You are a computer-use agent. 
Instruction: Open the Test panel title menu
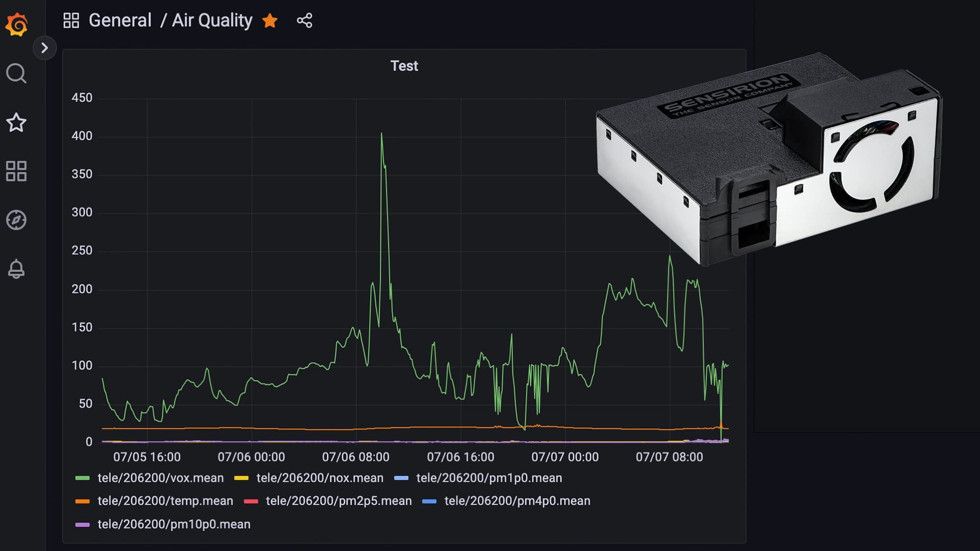[x=404, y=66]
